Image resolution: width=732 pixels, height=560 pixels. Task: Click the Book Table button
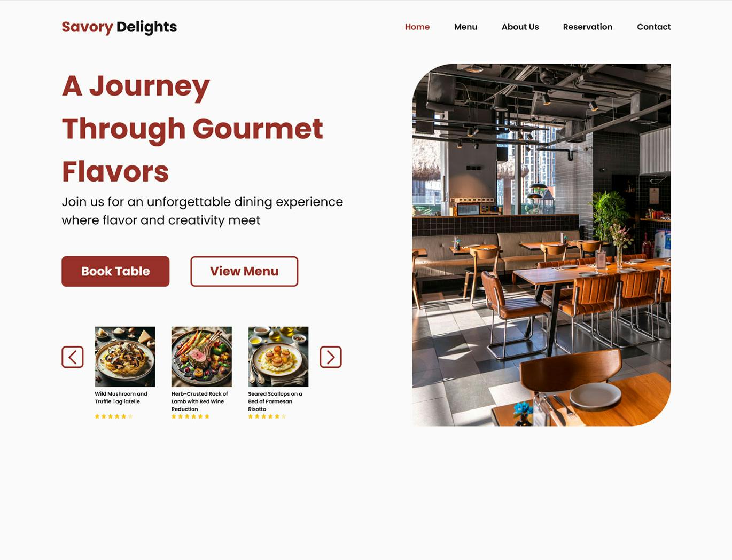115,271
